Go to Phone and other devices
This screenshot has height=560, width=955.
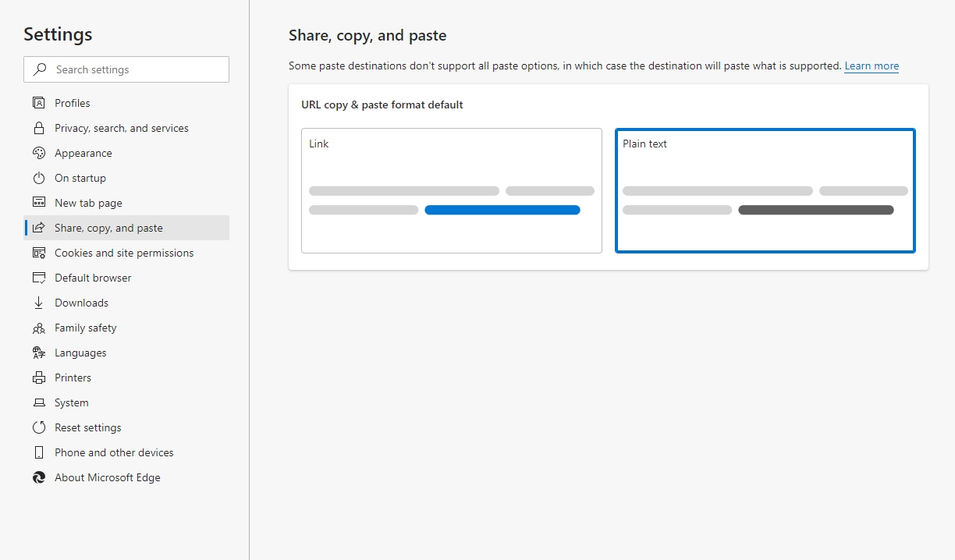click(x=114, y=452)
